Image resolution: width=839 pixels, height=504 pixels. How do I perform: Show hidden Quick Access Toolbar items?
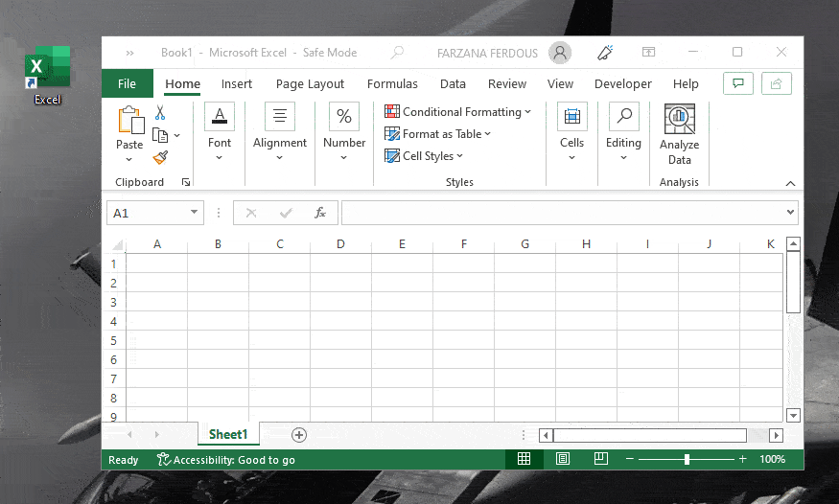130,53
